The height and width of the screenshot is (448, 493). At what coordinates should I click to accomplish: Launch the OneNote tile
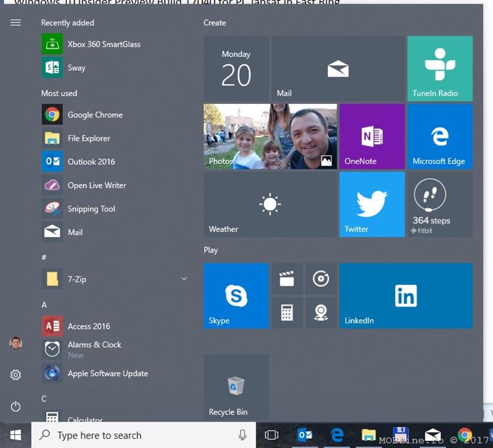click(372, 137)
